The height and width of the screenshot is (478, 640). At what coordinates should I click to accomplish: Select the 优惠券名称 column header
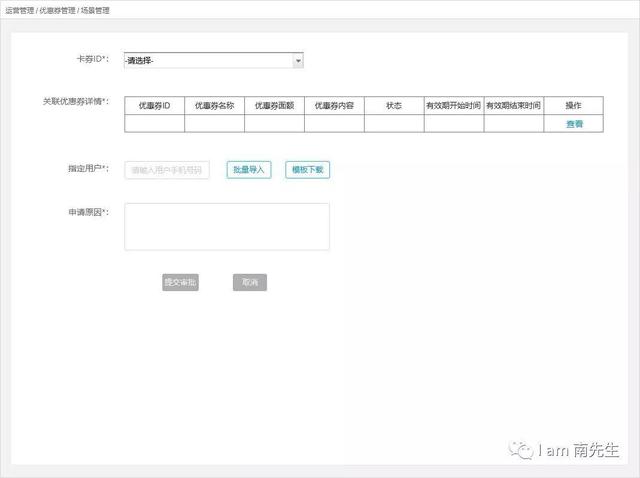(214, 106)
